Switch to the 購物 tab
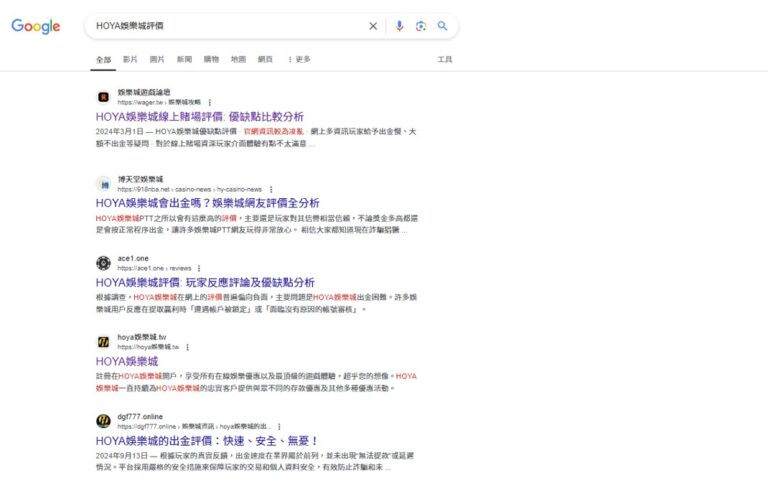 [211, 59]
